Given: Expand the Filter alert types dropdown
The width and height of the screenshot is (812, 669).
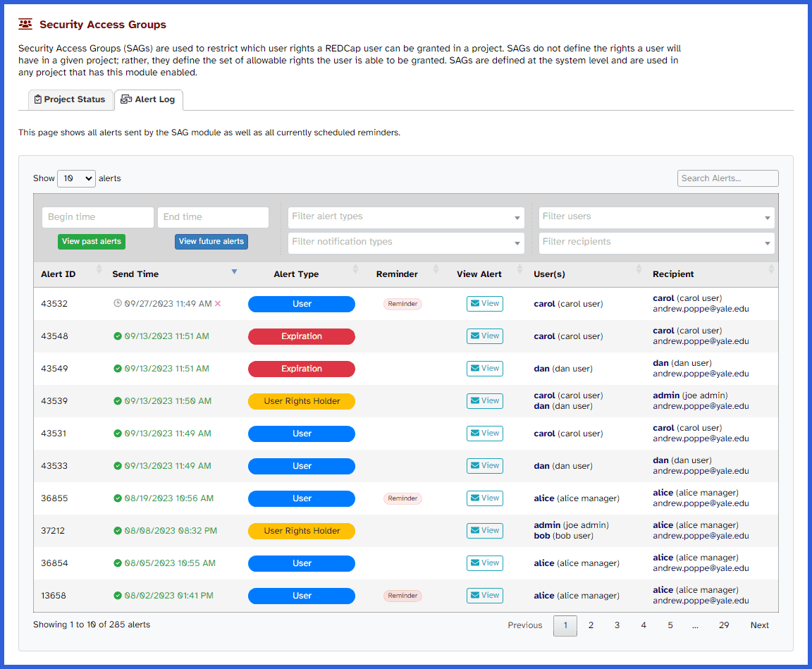Looking at the screenshot, I should [x=406, y=217].
